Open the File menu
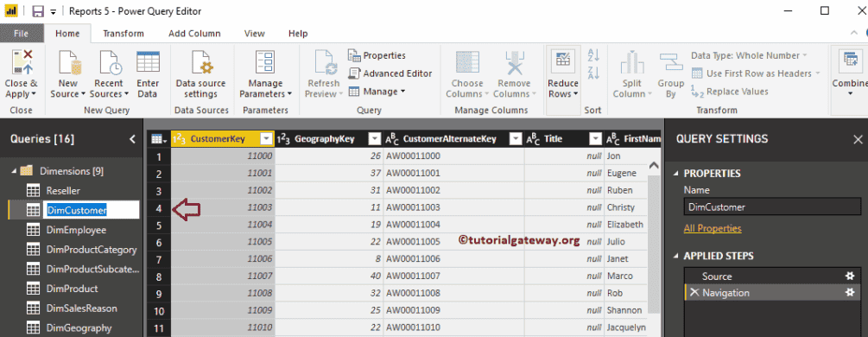The width and height of the screenshot is (868, 337). pos(21,33)
